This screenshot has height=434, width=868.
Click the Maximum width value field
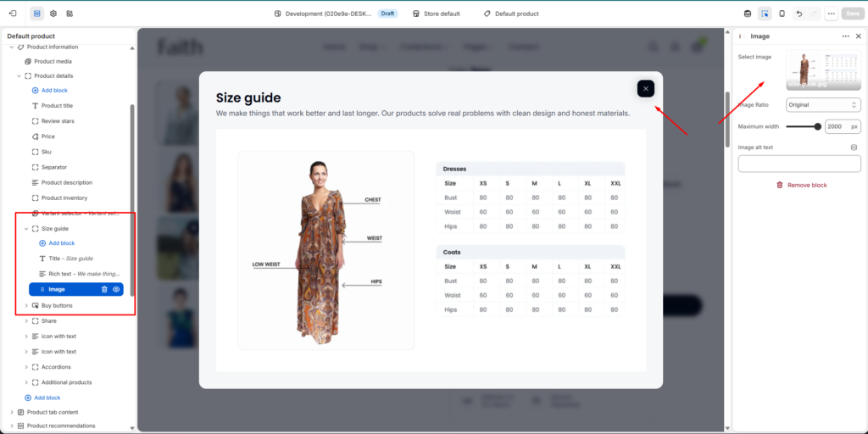coord(843,127)
